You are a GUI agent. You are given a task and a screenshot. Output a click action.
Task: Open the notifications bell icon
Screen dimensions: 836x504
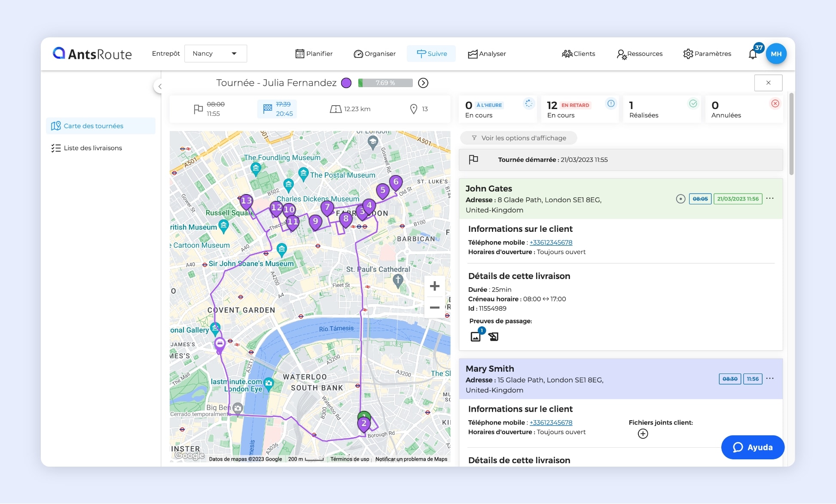coord(753,55)
